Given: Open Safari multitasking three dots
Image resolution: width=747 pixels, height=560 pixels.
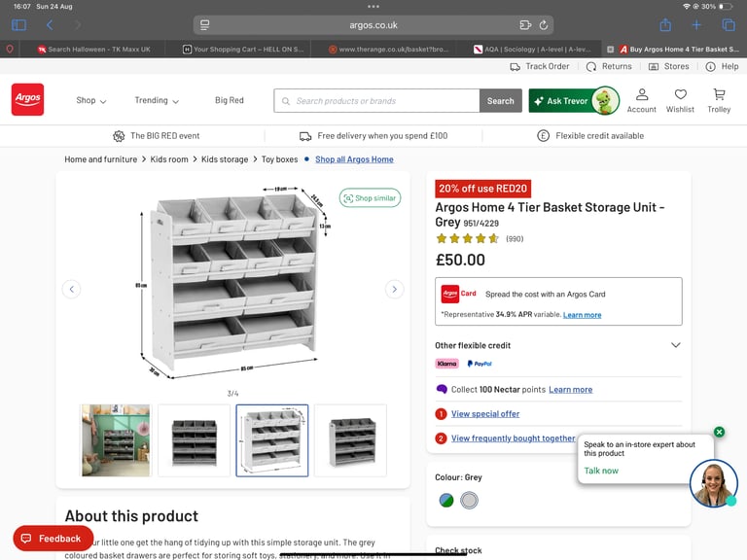Looking at the screenshot, I should click(373, 7).
